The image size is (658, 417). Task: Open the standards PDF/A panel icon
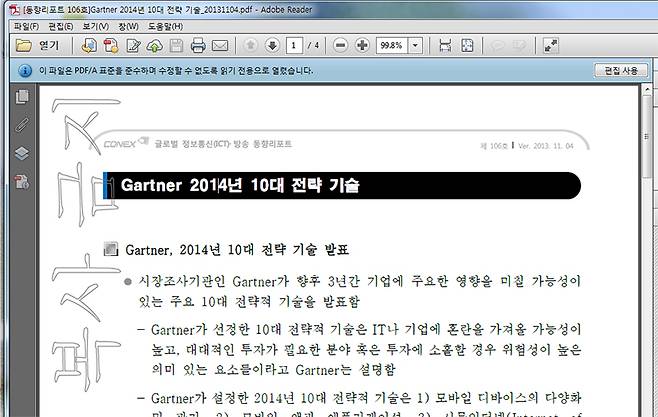pos(22,182)
